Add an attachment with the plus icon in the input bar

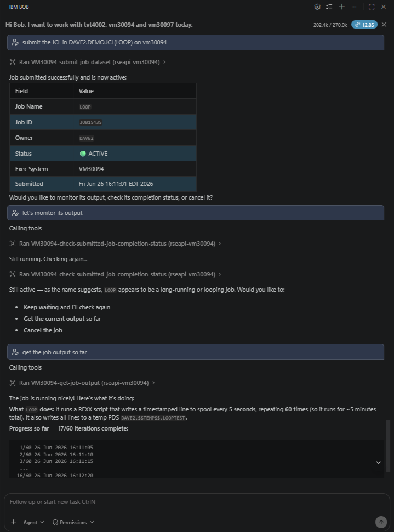(14, 522)
